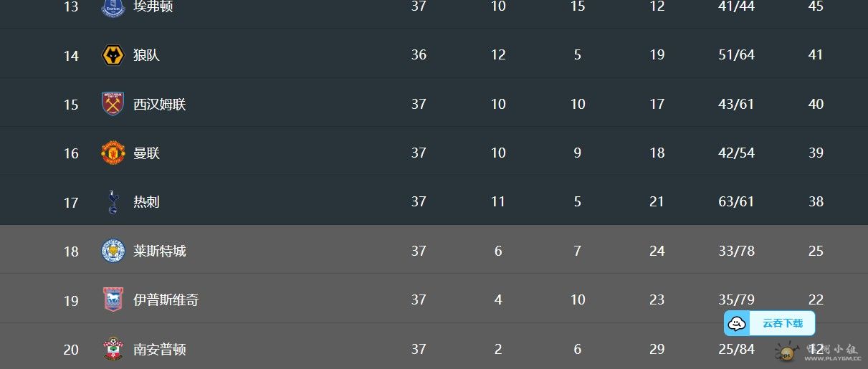Click the Manchester United crest icon
Viewport: 868px width, 369px height.
coord(113,153)
